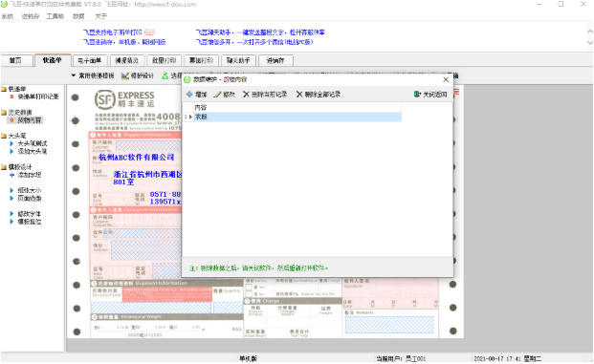This screenshot has height=364, width=594.
Task: Open the 系统 menu
Action: [8, 16]
